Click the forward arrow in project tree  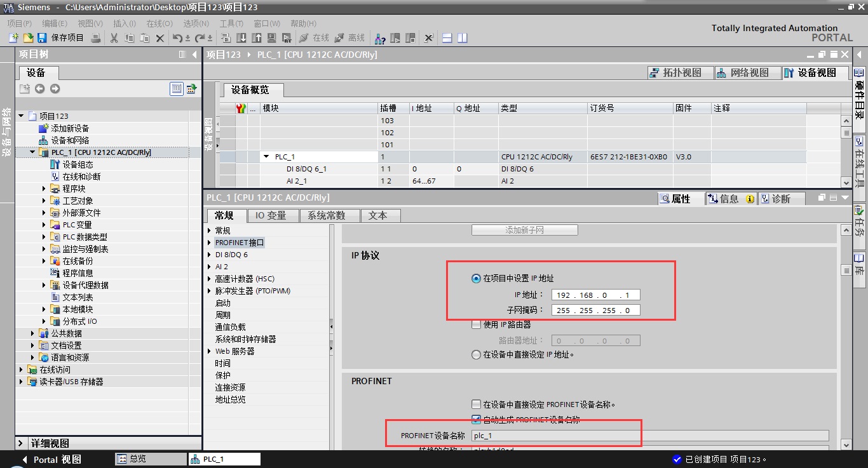point(55,89)
